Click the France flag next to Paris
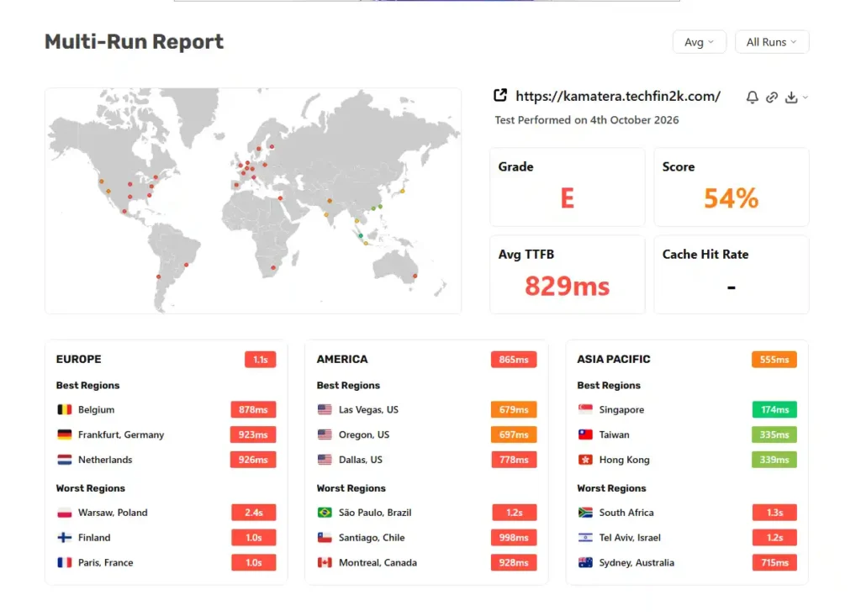The image size is (861, 616). 64,562
